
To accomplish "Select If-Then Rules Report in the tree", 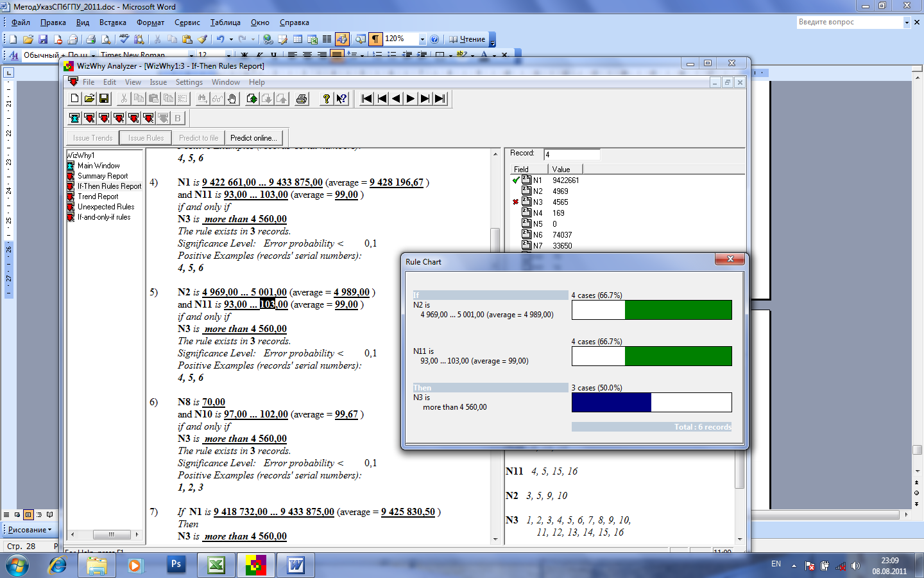I will (109, 186).
